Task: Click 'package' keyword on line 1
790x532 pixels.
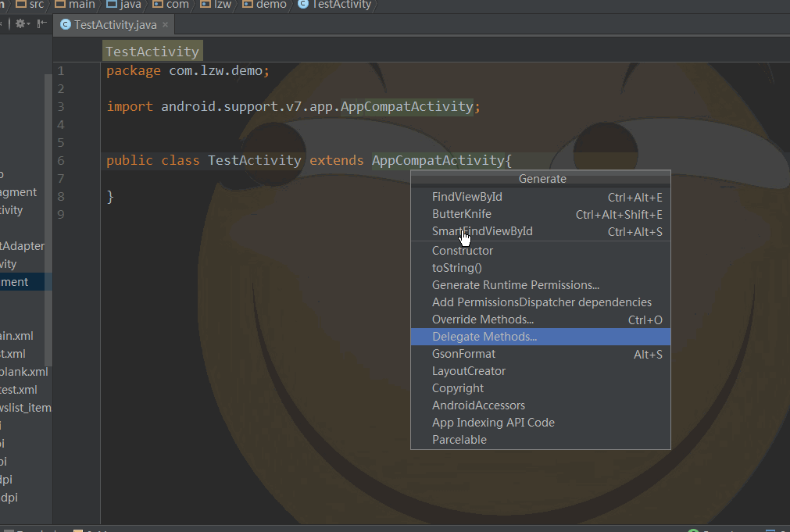Action: [x=134, y=70]
